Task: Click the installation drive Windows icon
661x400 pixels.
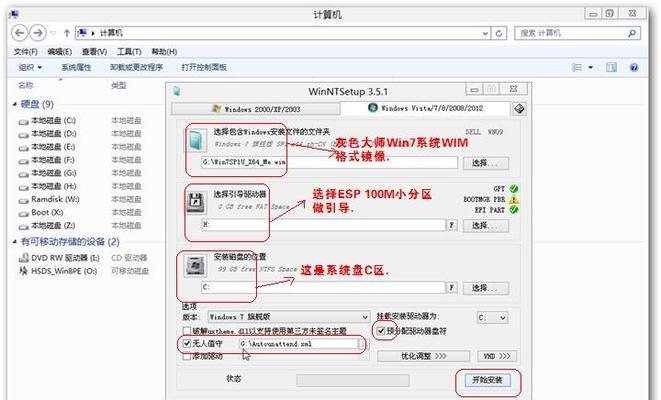Action: 196,267
